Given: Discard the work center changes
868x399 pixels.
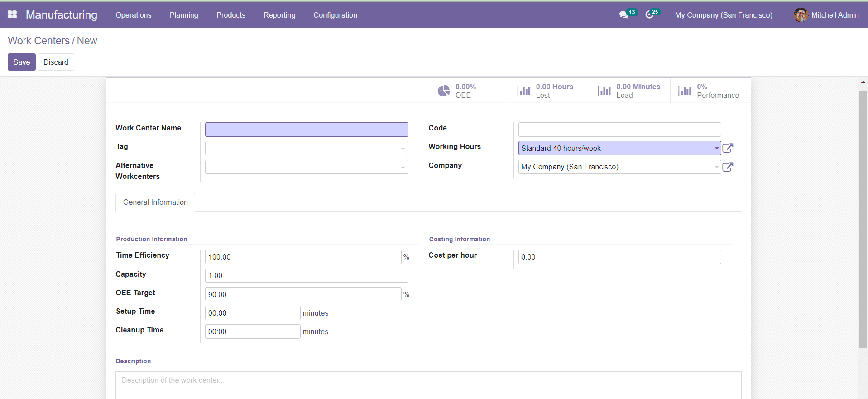Looking at the screenshot, I should [56, 62].
